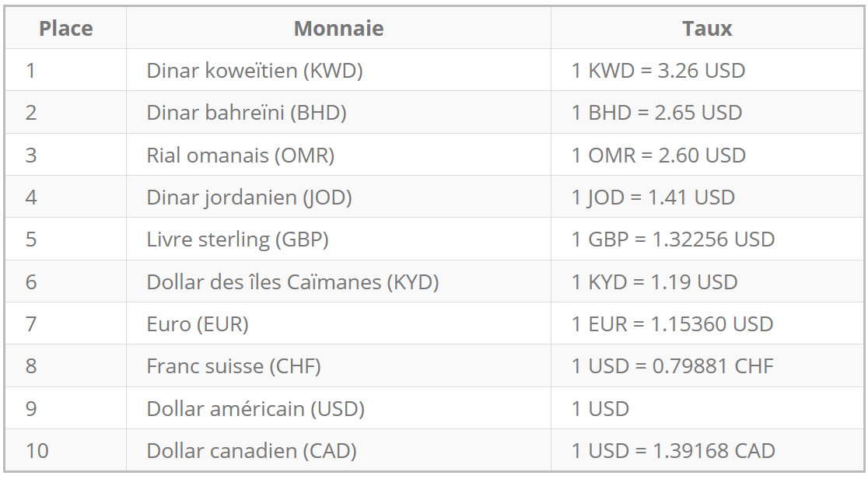Select the Dollar canadien (CAD) cell
Viewport: 868px width, 479px height.
tap(251, 450)
